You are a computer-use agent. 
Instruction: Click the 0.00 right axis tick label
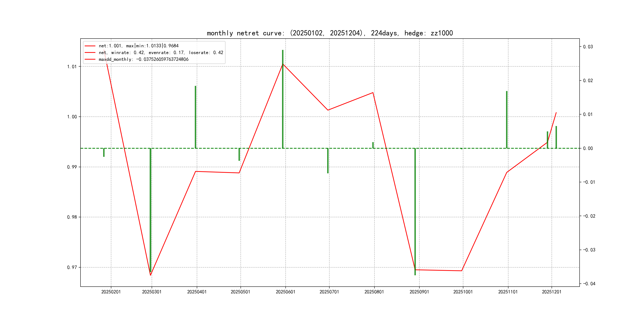click(588, 148)
